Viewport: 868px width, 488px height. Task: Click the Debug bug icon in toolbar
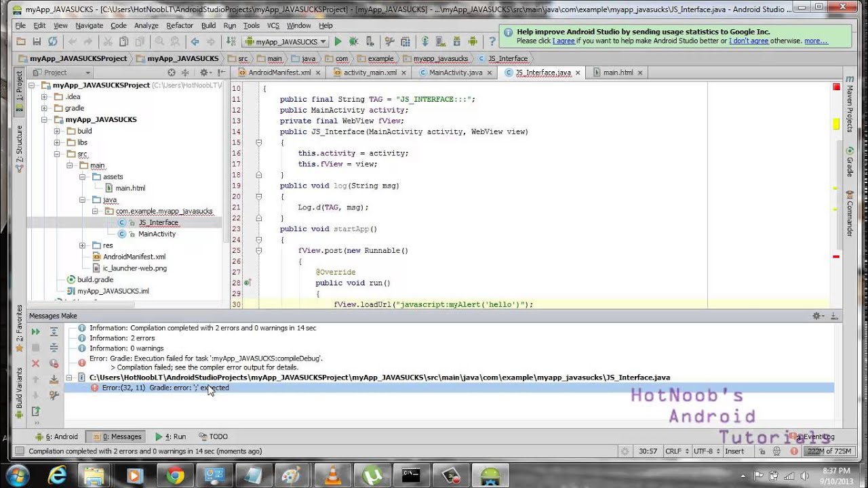354,42
